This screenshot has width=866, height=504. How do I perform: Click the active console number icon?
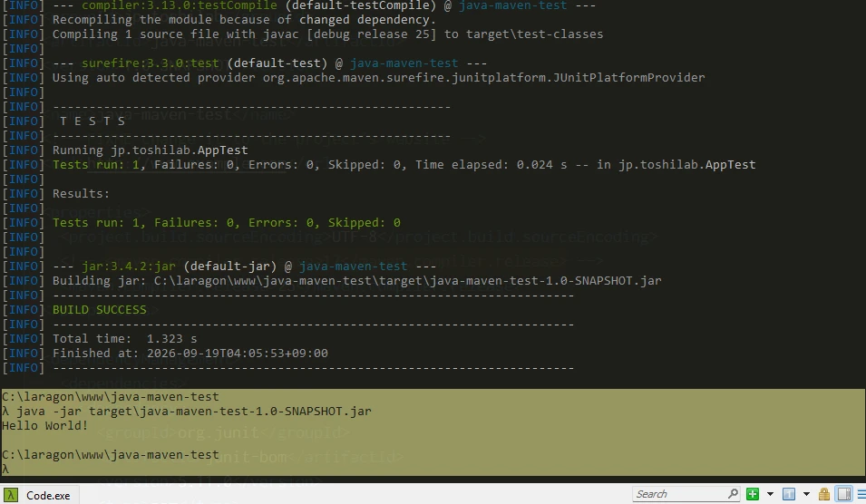789,494
